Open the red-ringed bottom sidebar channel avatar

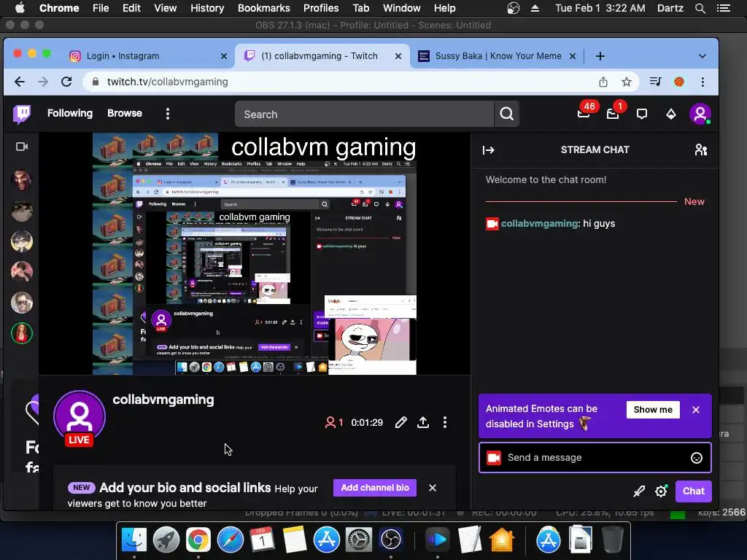(x=22, y=333)
